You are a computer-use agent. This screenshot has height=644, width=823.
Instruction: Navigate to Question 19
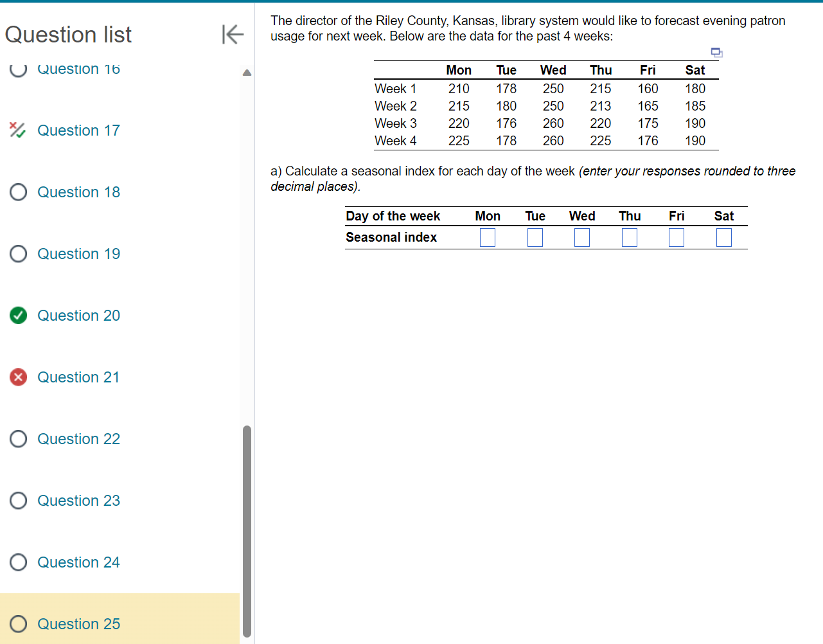pyautogui.click(x=78, y=254)
